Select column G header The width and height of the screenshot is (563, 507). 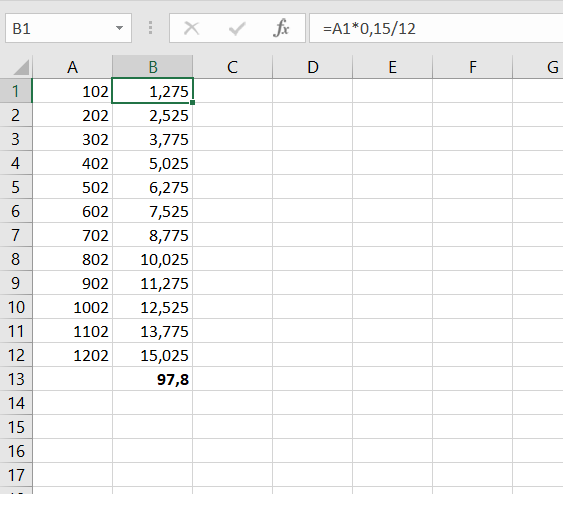click(538, 67)
